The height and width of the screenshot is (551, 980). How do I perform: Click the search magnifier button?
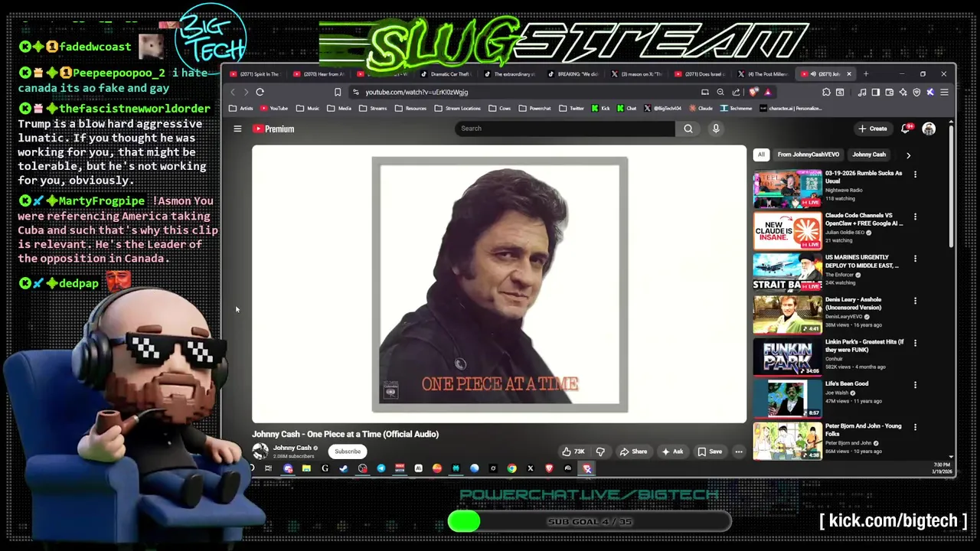click(x=688, y=129)
